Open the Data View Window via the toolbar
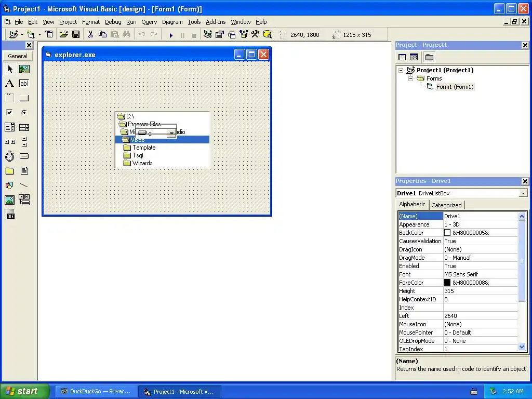The height and width of the screenshot is (399, 532). point(268,34)
